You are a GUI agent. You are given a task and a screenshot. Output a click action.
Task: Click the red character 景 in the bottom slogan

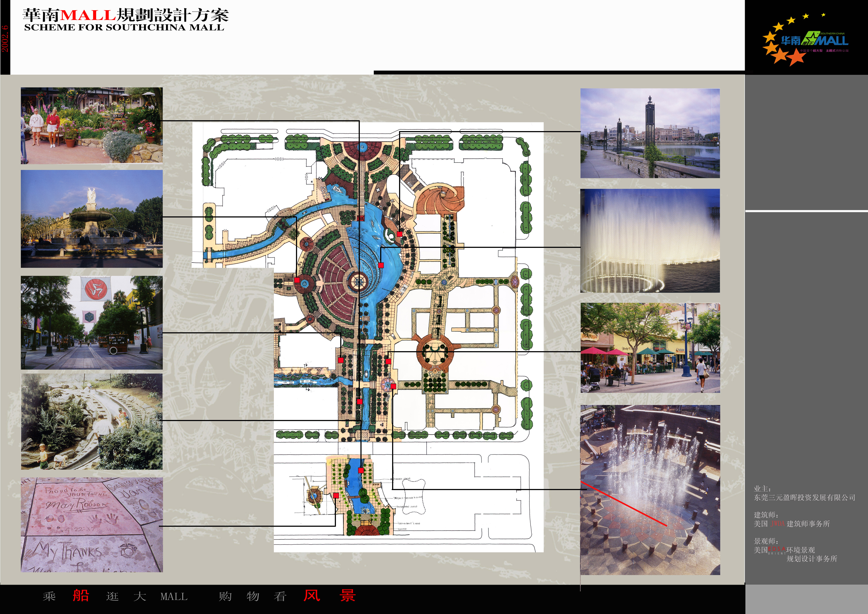tap(347, 595)
